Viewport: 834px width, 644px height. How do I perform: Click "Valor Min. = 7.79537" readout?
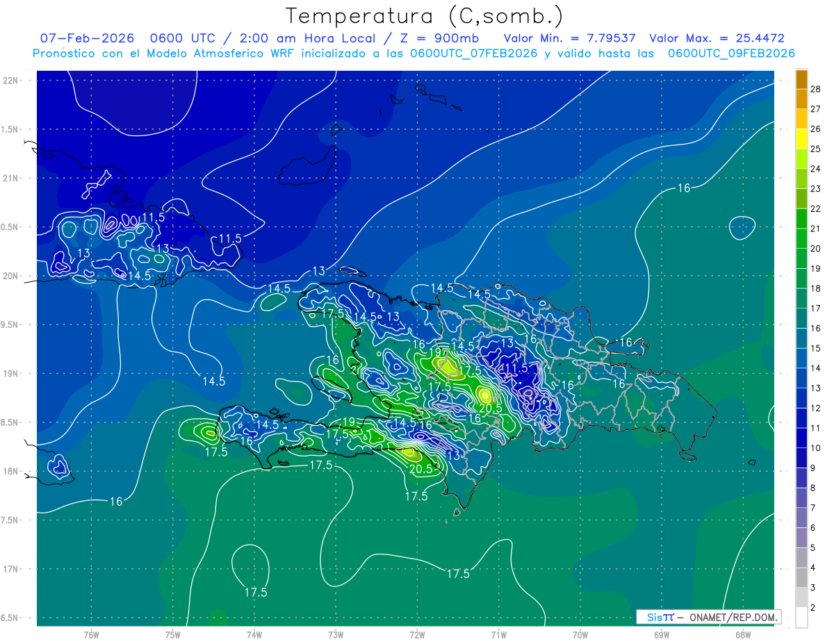(x=569, y=39)
